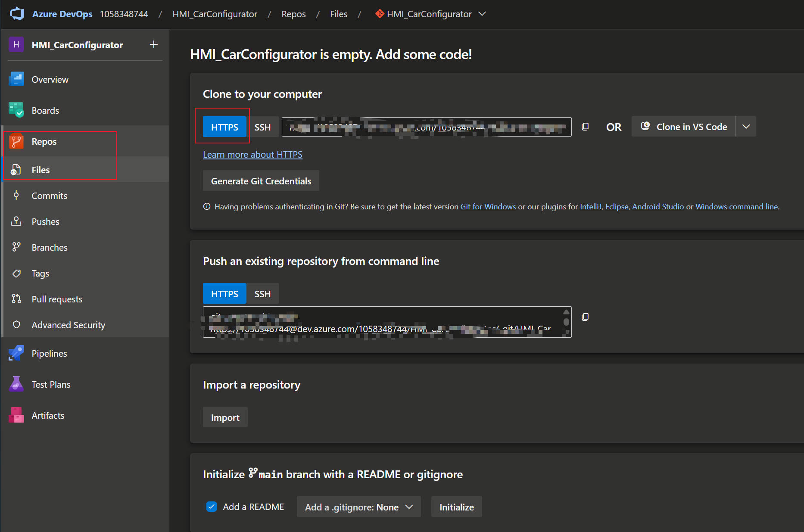Screen dimensions: 804x532
Task: Click the plus icon next to project name
Action: (154, 44)
